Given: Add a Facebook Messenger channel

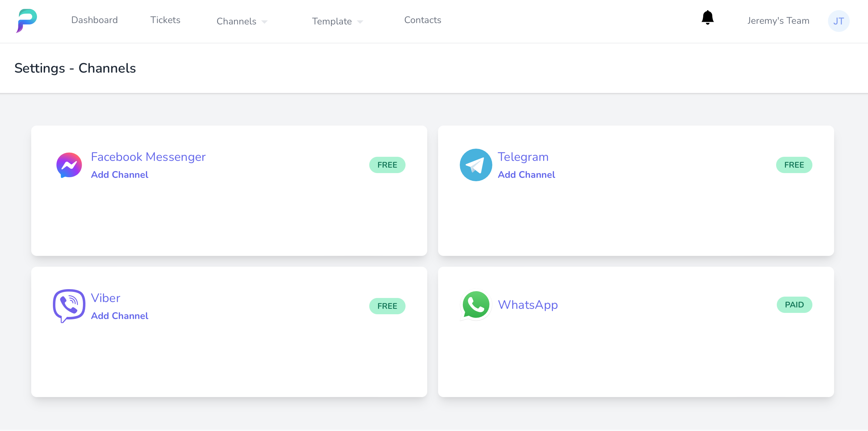Looking at the screenshot, I should tap(120, 174).
